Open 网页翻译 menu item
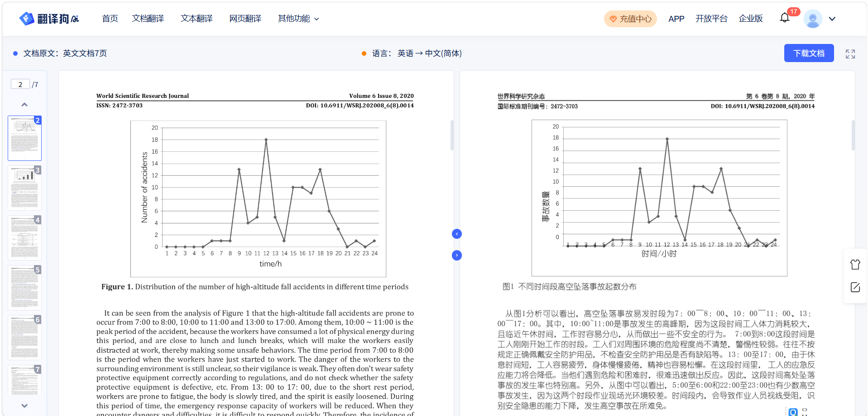 click(x=245, y=19)
